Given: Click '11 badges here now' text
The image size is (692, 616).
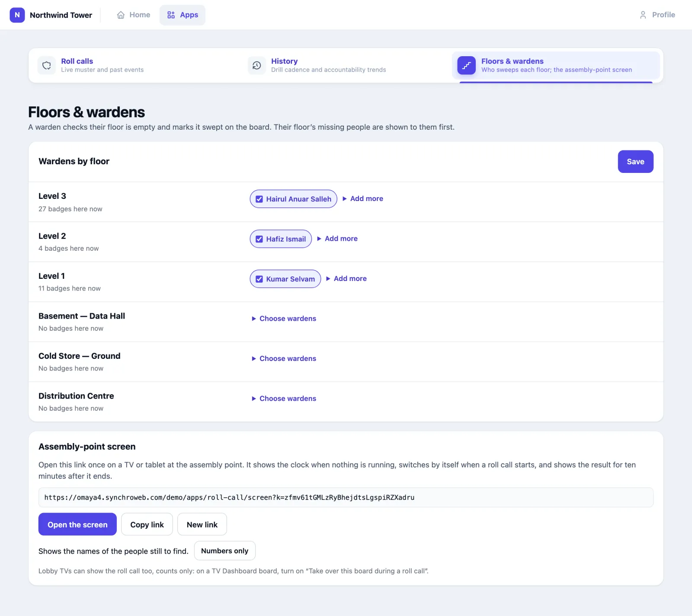Looking at the screenshot, I should (x=70, y=288).
